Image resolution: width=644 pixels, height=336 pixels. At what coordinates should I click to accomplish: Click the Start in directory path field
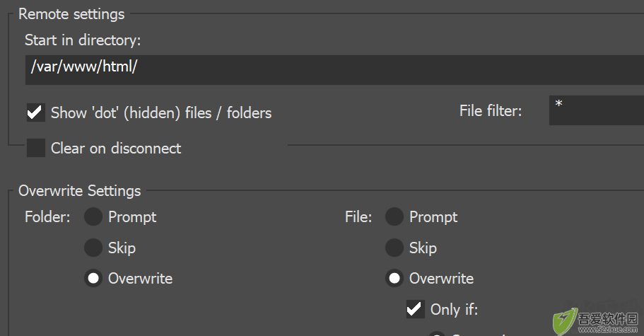tap(335, 70)
